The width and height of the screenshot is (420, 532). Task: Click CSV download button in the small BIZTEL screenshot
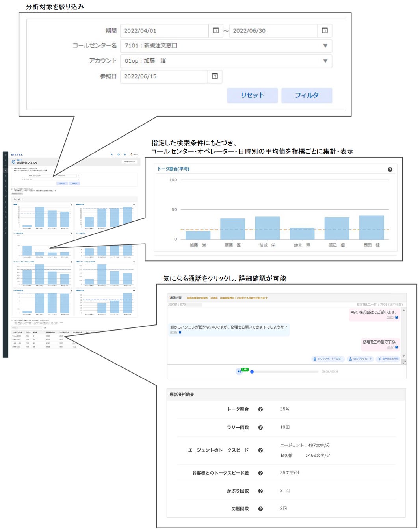point(129,162)
